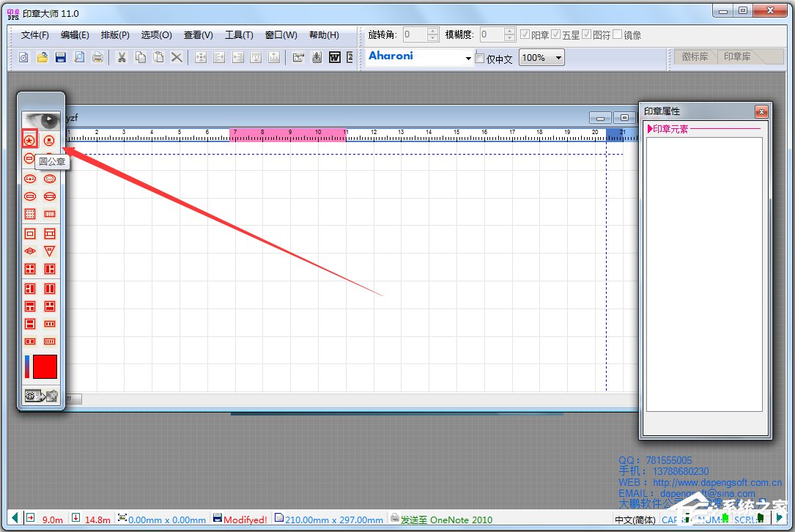Select the pointed oval seal with center dot
Screen dimensions: 795x532
click(30, 179)
